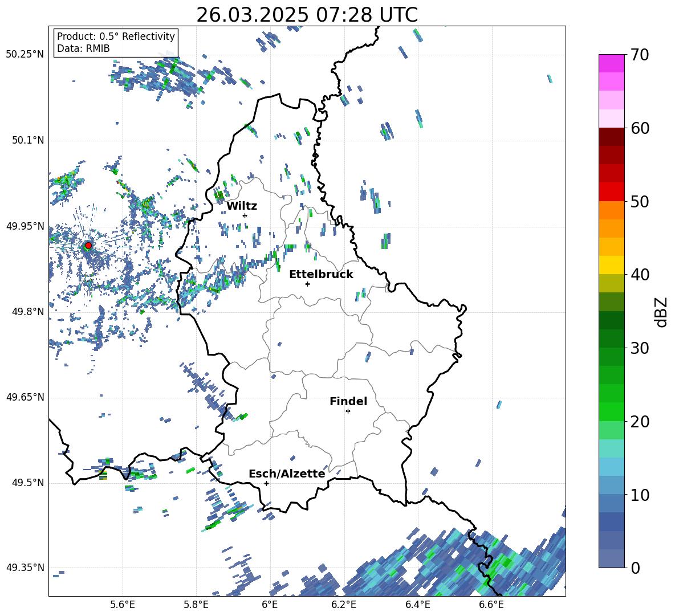
Task: Click the bright green colorbar segment at 20
Action: pos(611,411)
